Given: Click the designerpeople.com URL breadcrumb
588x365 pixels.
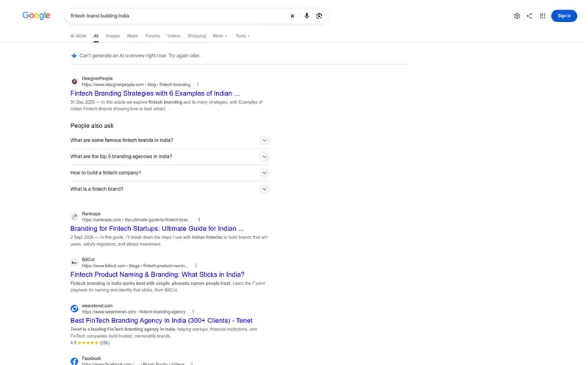Looking at the screenshot, I should pyautogui.click(x=136, y=85).
